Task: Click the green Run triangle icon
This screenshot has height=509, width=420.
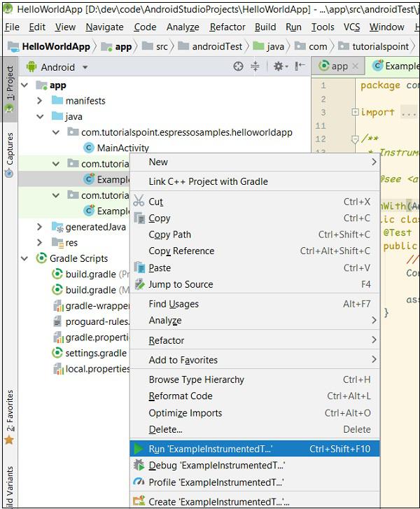Action: [139, 449]
